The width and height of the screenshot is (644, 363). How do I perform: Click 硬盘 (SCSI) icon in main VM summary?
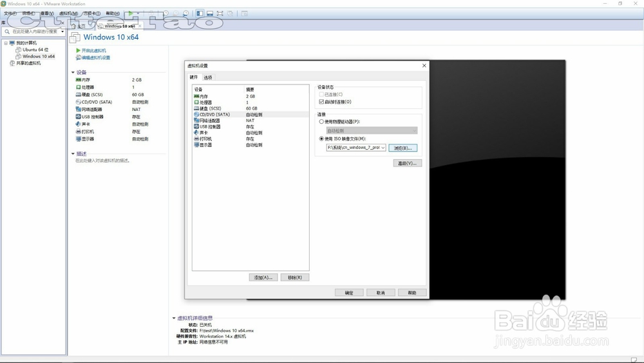coord(78,95)
